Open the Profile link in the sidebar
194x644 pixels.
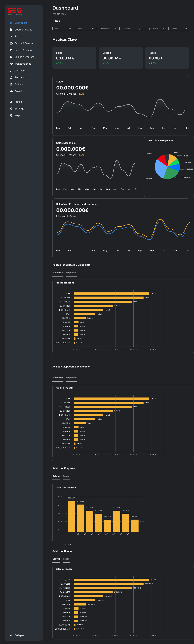(18, 102)
